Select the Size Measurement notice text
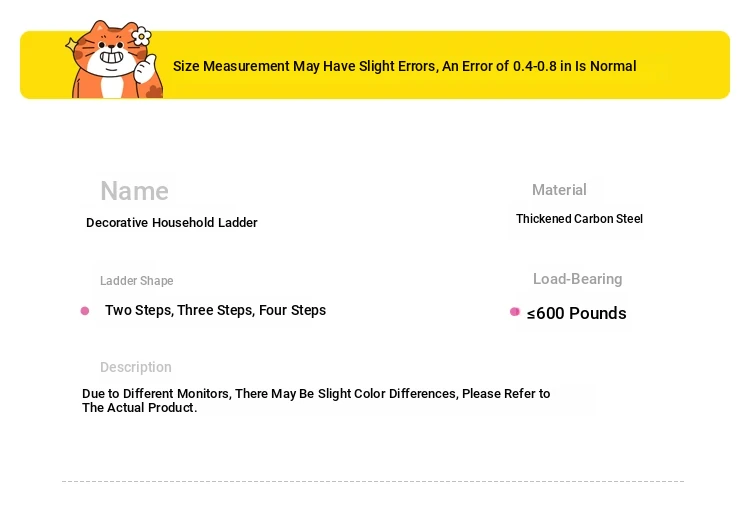The height and width of the screenshot is (516, 750). click(404, 66)
